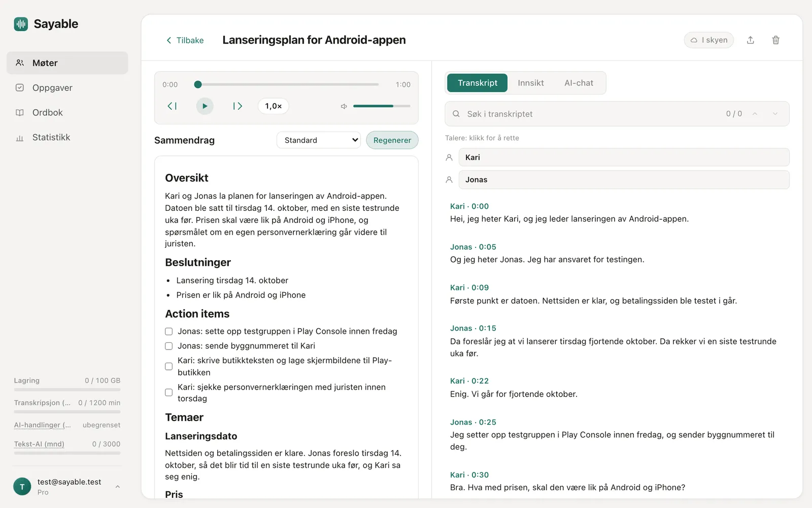Click the Regenerer button
Viewport: 812px width, 508px height.
point(392,140)
